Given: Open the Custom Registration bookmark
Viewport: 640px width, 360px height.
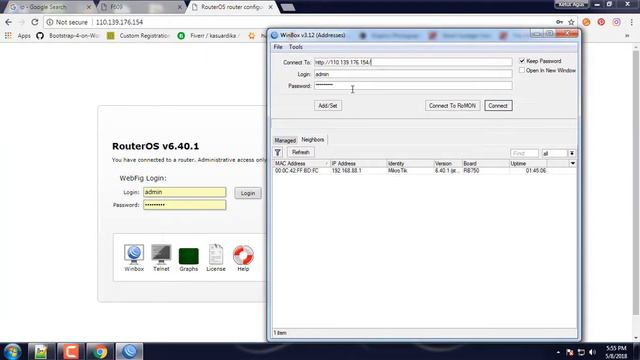Looking at the screenshot, I should (138, 36).
